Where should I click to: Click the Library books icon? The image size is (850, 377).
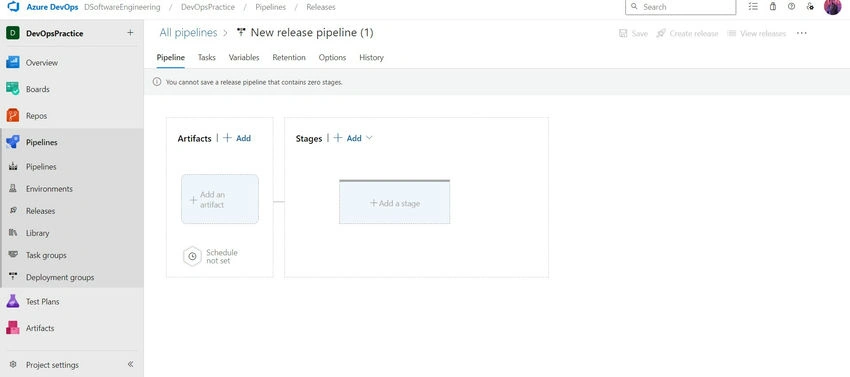tap(13, 233)
